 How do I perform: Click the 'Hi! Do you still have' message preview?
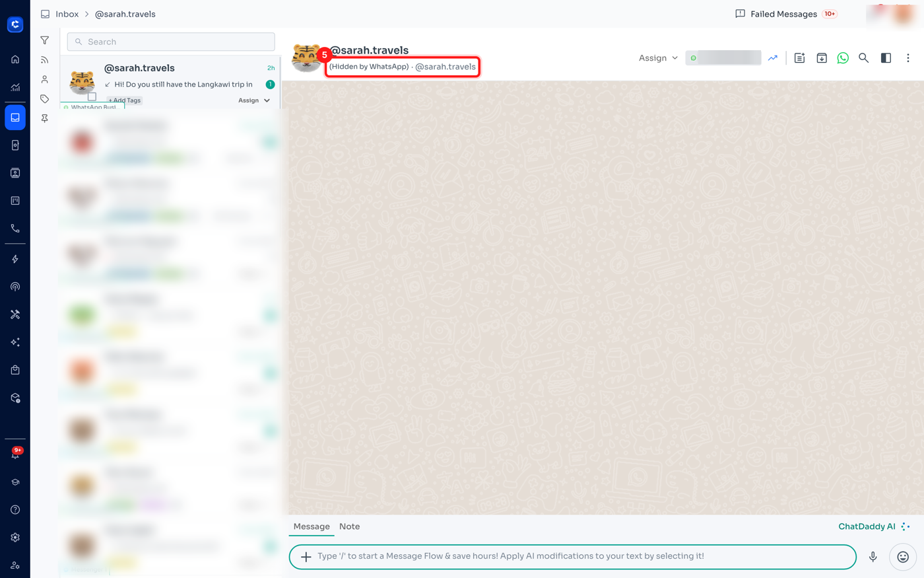point(183,85)
